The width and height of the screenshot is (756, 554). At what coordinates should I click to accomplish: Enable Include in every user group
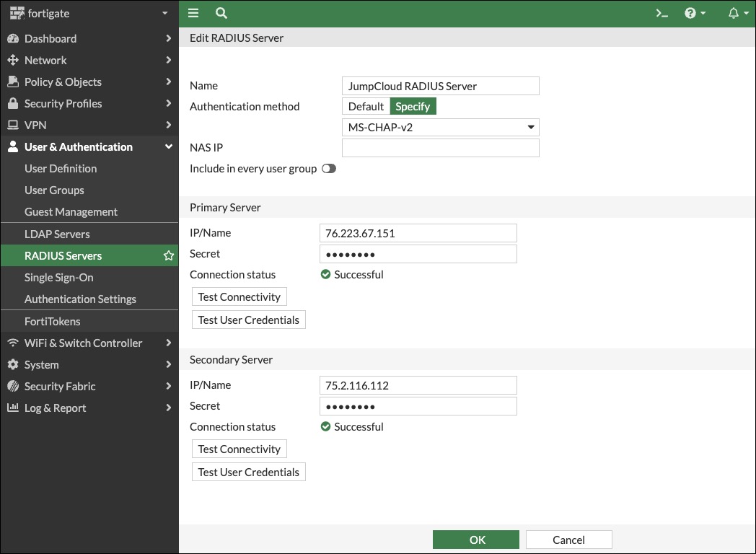(x=329, y=168)
